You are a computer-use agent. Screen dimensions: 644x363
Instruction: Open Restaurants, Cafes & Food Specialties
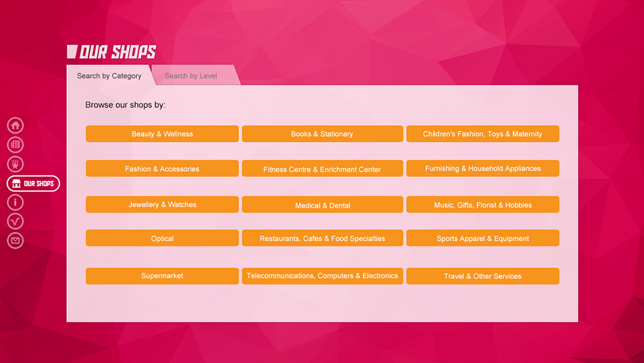(322, 238)
